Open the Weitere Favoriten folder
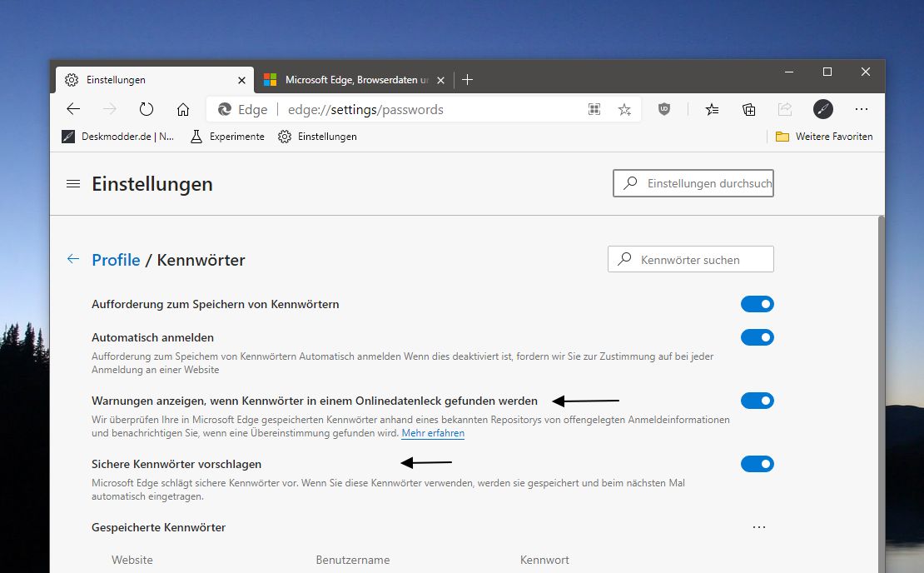This screenshot has height=573, width=924. [824, 137]
